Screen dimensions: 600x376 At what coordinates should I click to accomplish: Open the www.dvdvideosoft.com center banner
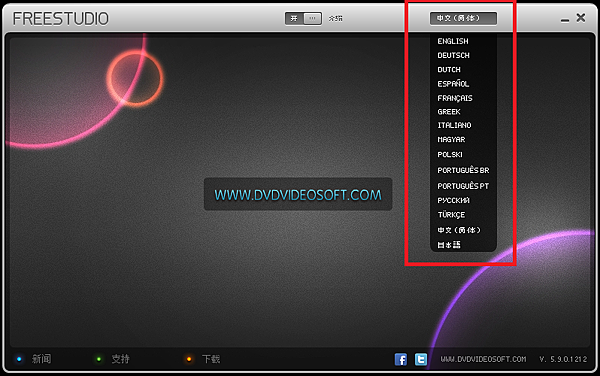point(298,194)
